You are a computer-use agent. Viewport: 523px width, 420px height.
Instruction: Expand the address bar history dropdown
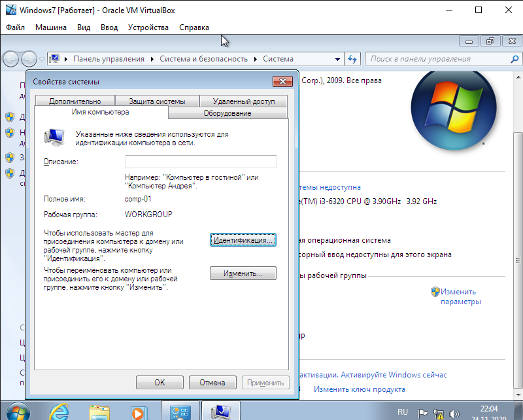pos(339,59)
